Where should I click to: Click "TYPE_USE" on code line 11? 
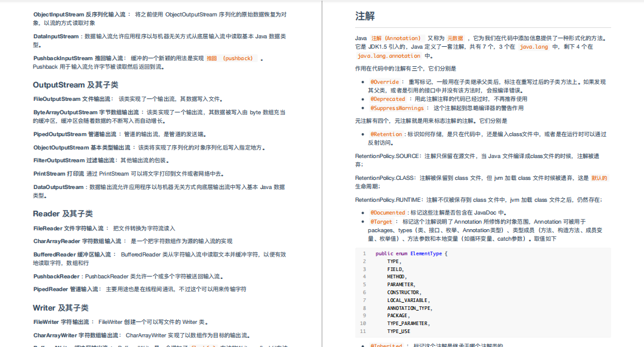[x=398, y=331]
